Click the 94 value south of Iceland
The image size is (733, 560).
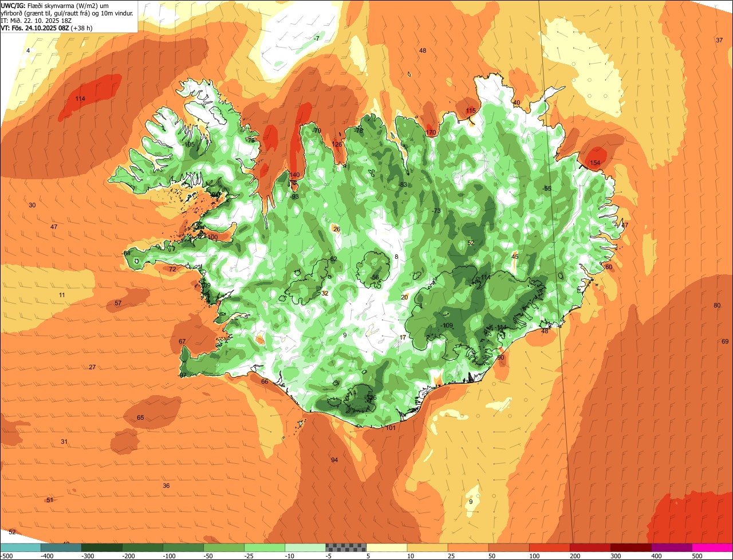tap(334, 460)
